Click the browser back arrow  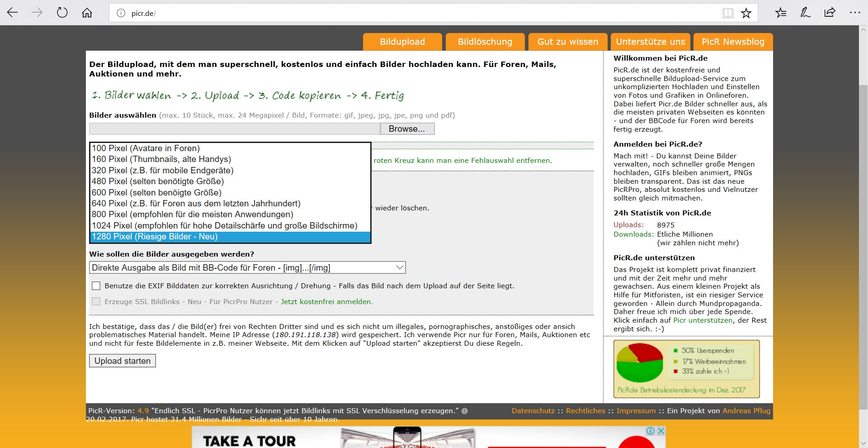click(x=13, y=13)
